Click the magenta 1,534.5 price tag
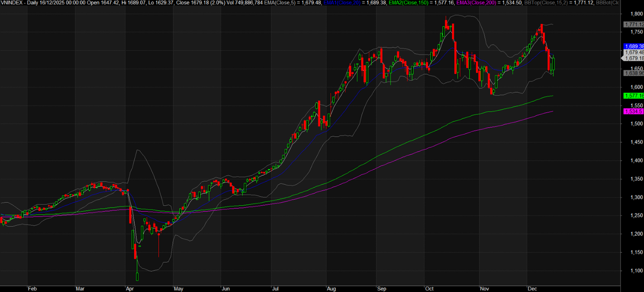Viewport: 644px width, 292px height. tap(633, 111)
